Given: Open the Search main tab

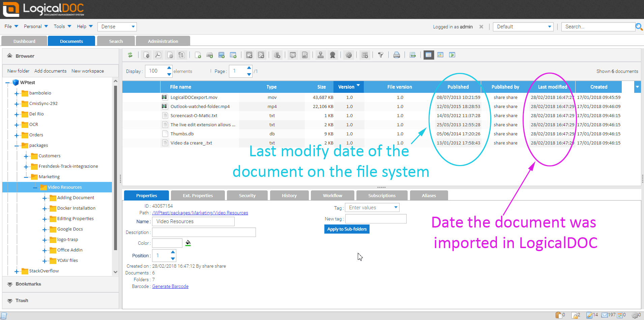Looking at the screenshot, I should pyautogui.click(x=116, y=41).
